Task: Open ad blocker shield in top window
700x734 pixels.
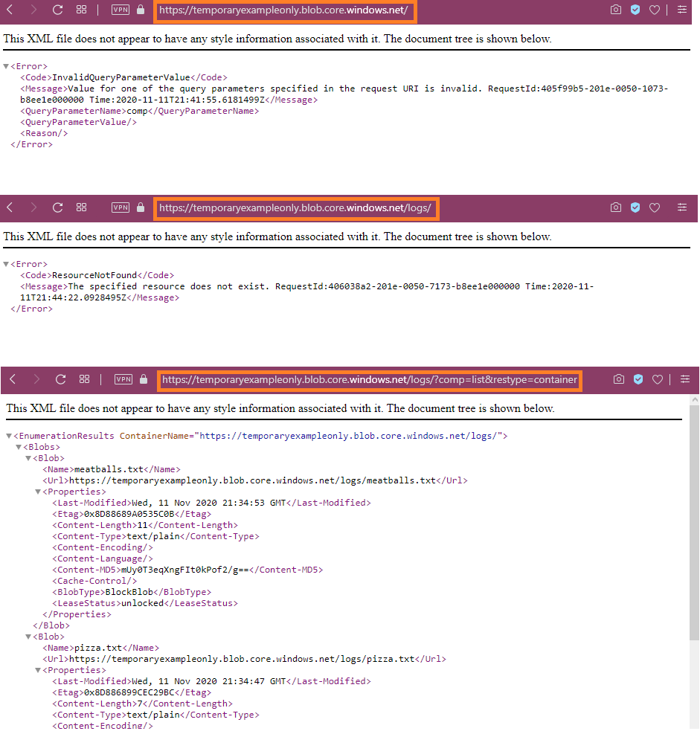Action: pyautogui.click(x=635, y=10)
